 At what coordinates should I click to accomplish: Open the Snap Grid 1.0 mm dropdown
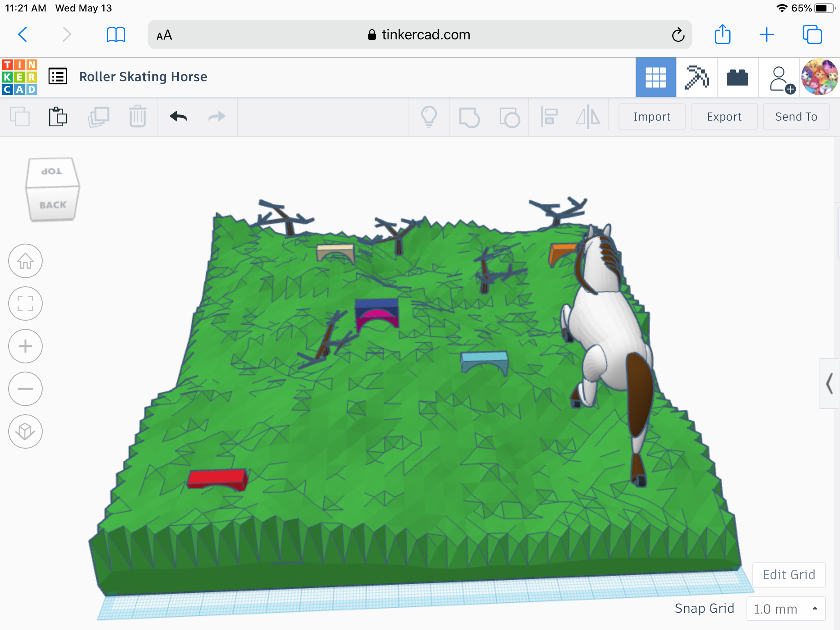pyautogui.click(x=785, y=609)
